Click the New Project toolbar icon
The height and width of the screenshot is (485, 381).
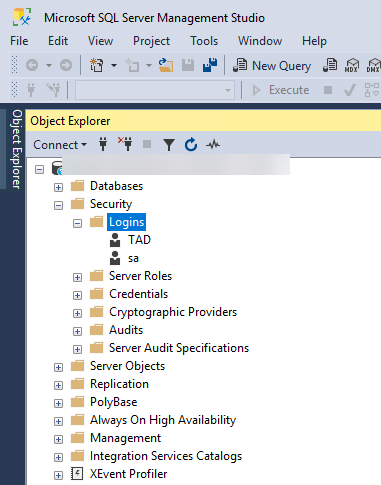tap(97, 65)
